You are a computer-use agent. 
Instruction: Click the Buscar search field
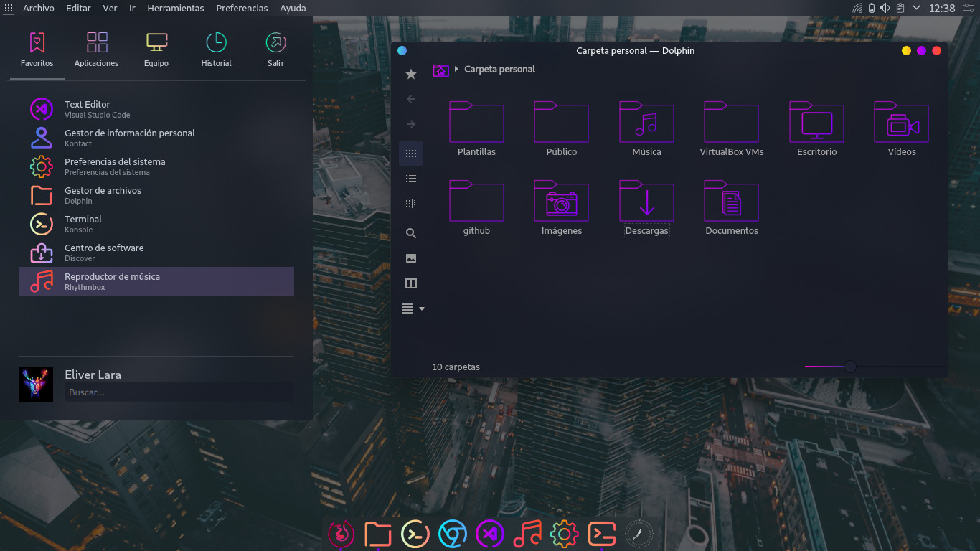pyautogui.click(x=179, y=392)
